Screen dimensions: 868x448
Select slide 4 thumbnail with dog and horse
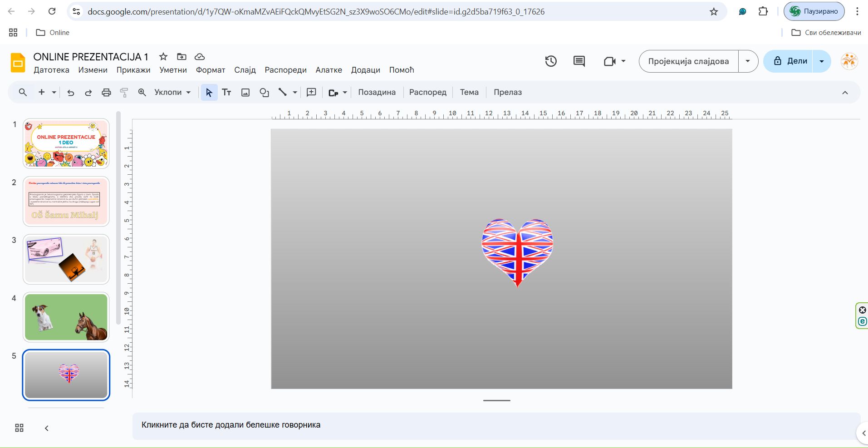66,317
